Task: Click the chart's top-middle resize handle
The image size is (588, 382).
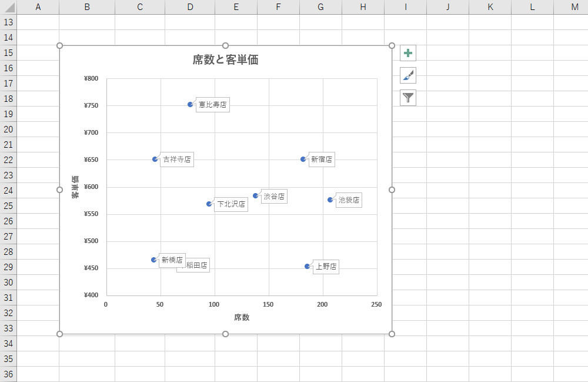Action: coord(225,46)
